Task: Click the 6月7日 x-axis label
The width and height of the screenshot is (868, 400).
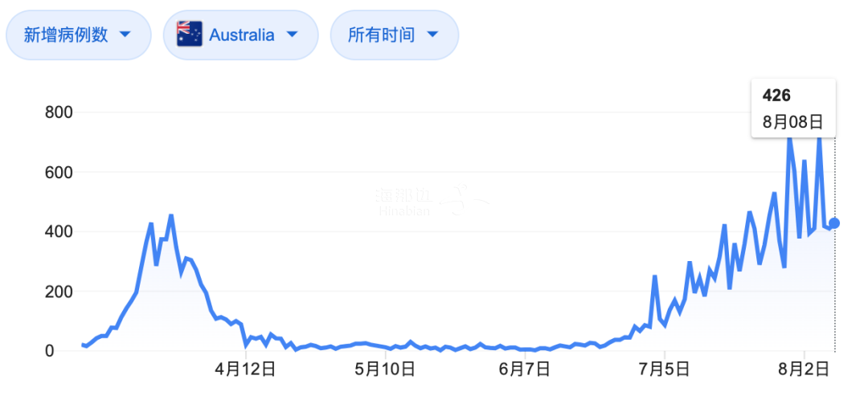Action: 525,369
